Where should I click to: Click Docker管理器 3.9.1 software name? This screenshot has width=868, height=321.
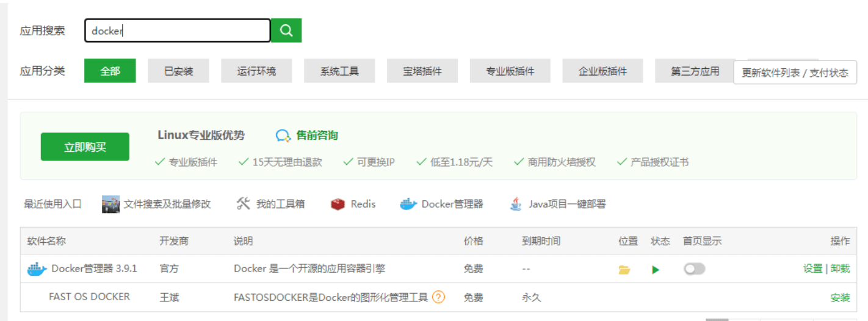point(94,269)
